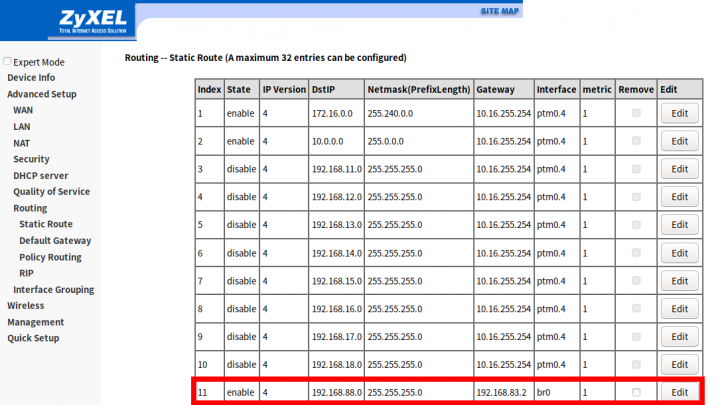Edit static route 192.168.16.0
The height and width of the screenshot is (405, 720).
pyautogui.click(x=680, y=309)
